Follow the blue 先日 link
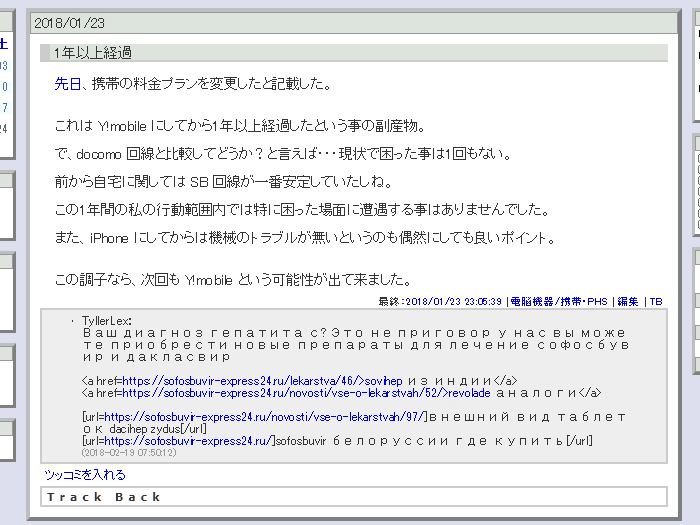Screen dimensions: 700x525 tap(68, 84)
